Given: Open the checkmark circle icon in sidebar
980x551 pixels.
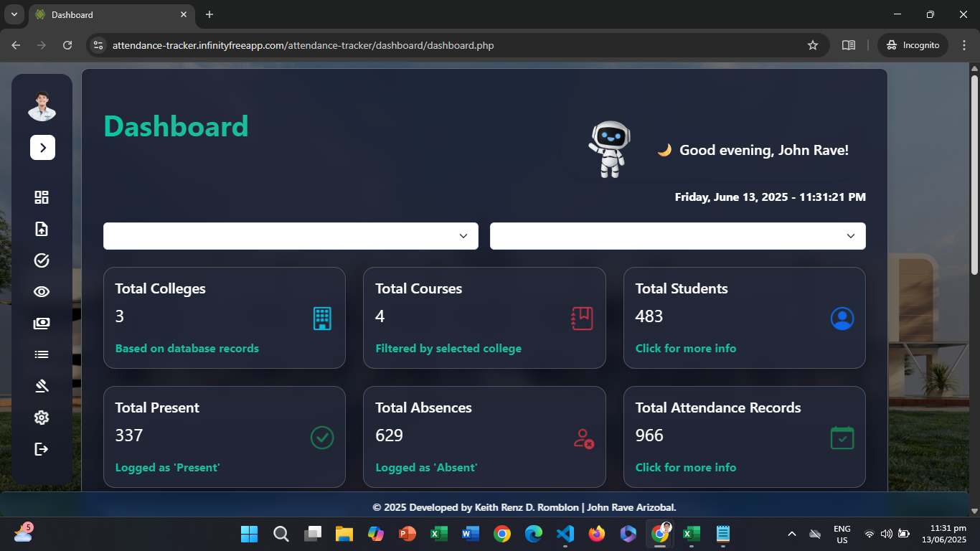Looking at the screenshot, I should coord(42,260).
